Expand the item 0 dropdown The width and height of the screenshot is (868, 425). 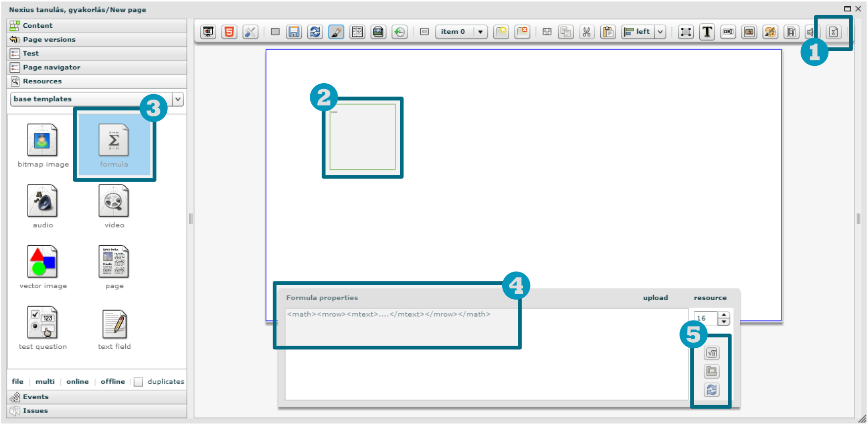pyautogui.click(x=480, y=32)
